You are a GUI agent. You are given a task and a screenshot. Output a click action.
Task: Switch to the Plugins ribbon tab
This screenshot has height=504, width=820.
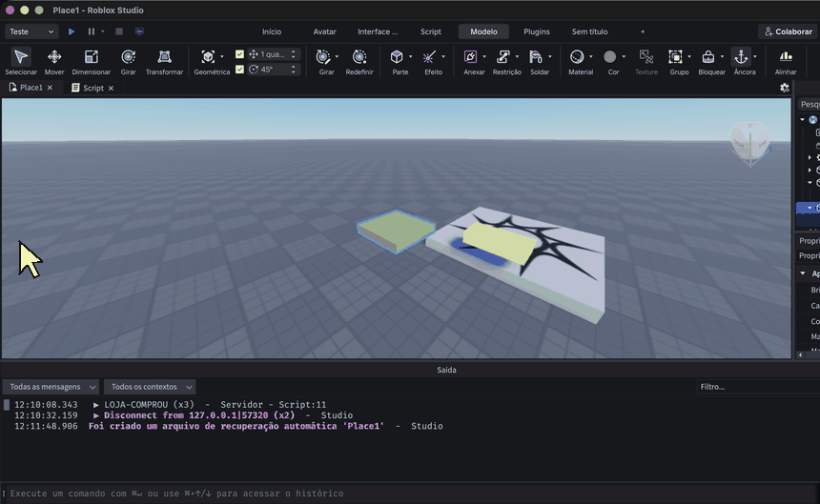click(x=537, y=31)
